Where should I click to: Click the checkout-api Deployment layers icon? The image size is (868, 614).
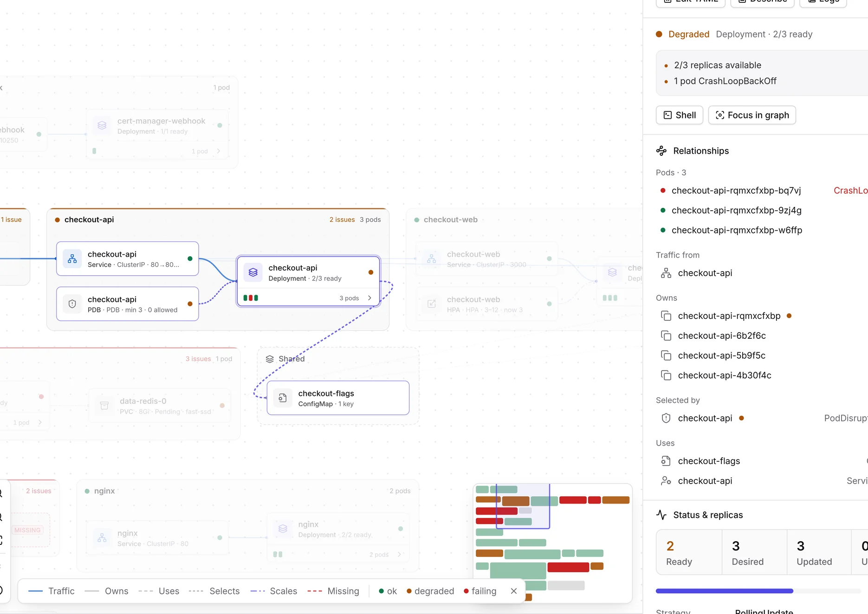tap(253, 272)
